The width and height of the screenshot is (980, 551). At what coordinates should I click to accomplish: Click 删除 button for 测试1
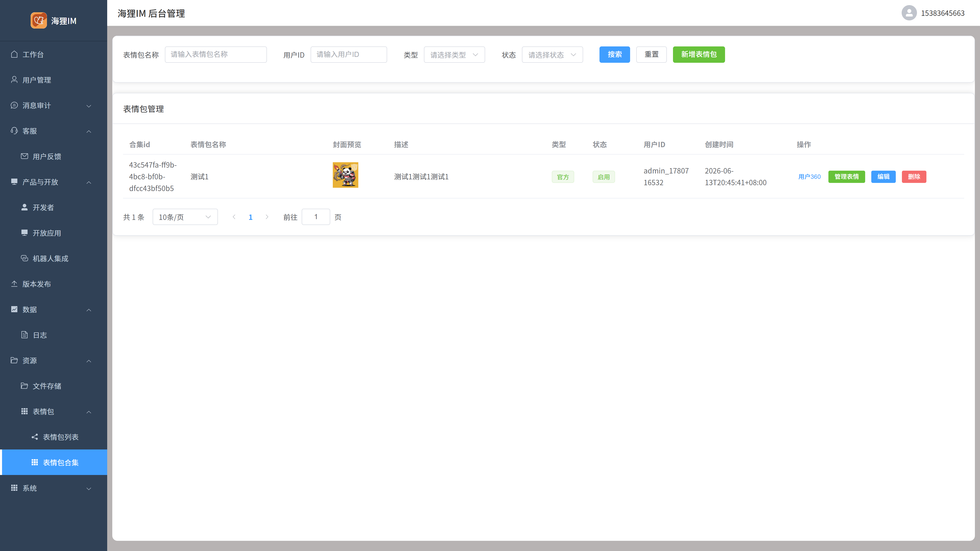[x=914, y=177]
